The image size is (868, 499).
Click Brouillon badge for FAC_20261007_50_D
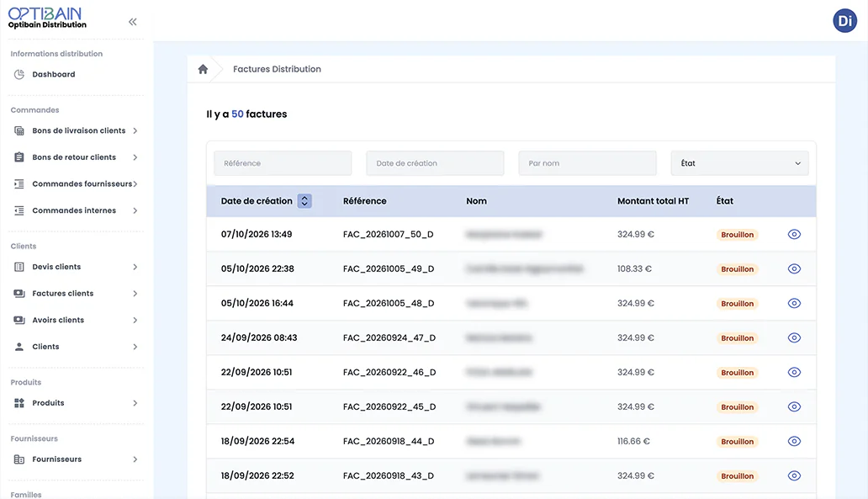pos(737,235)
